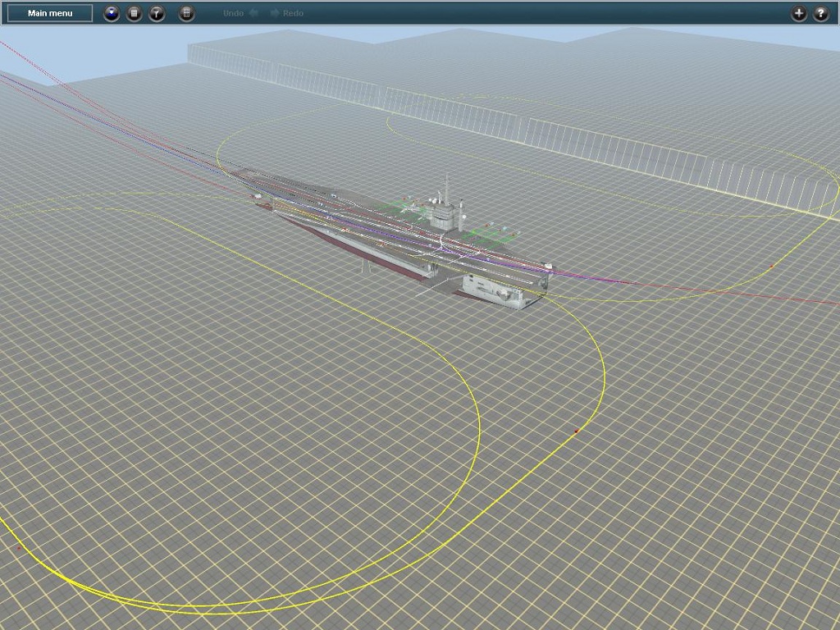
Task: Click the Undo button
Action: pos(240,13)
